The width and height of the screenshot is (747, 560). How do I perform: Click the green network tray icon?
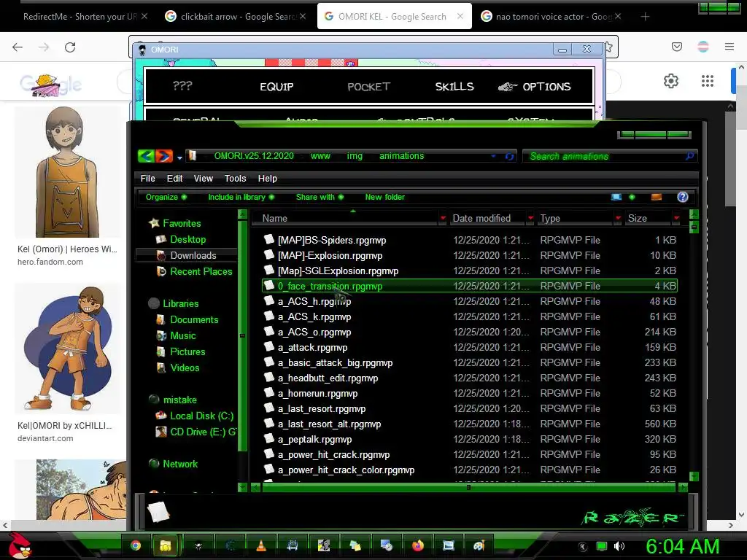point(602,546)
